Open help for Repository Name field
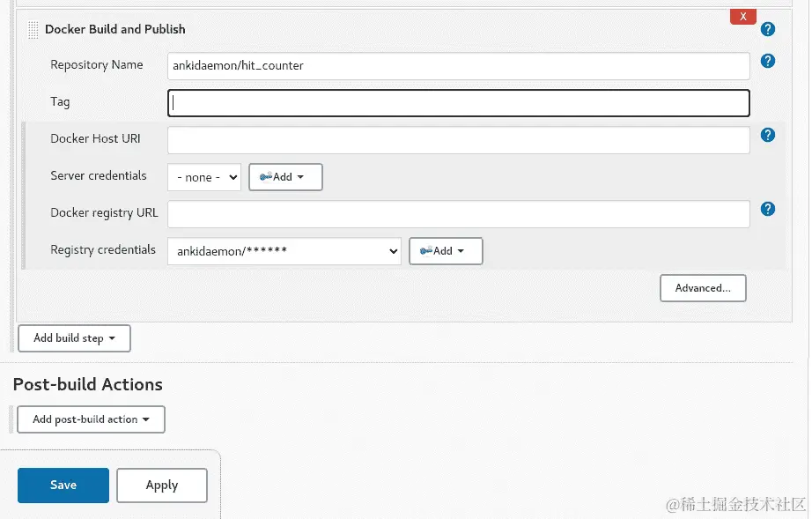The width and height of the screenshot is (812, 519). pos(767,61)
